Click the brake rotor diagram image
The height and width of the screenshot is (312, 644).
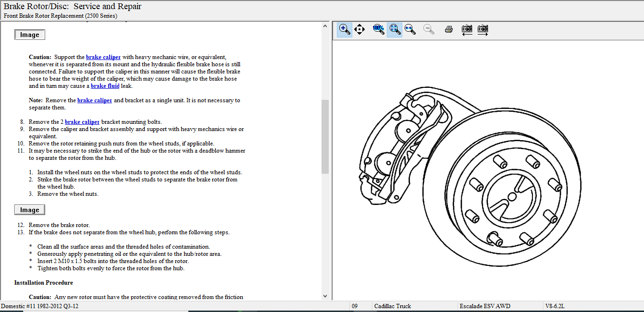point(469,178)
